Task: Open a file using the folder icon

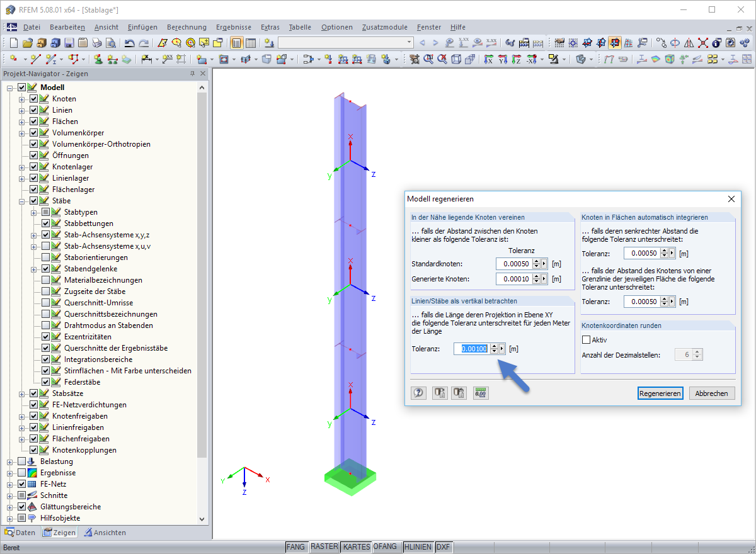Action: pos(27,43)
